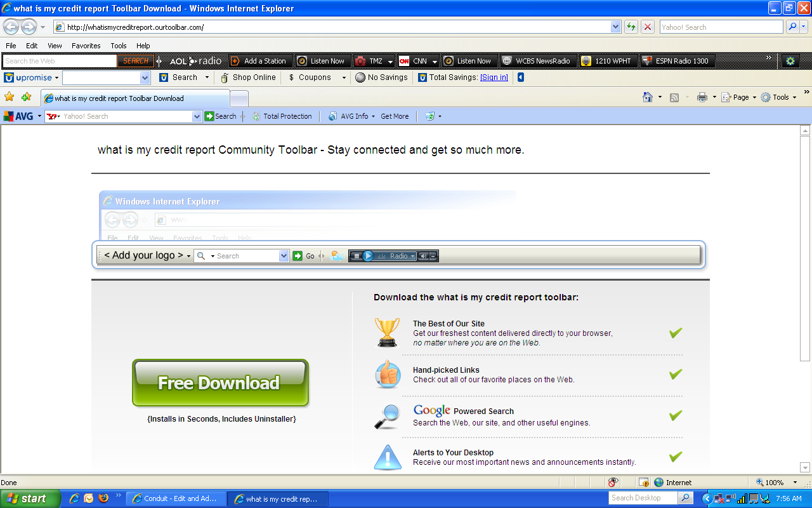Open the Coupons dropdown arrow
Image resolution: width=812 pixels, height=508 pixels.
click(344, 77)
